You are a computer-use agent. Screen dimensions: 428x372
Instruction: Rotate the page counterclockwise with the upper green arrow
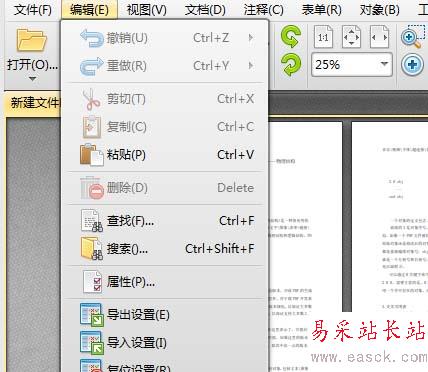[291, 37]
